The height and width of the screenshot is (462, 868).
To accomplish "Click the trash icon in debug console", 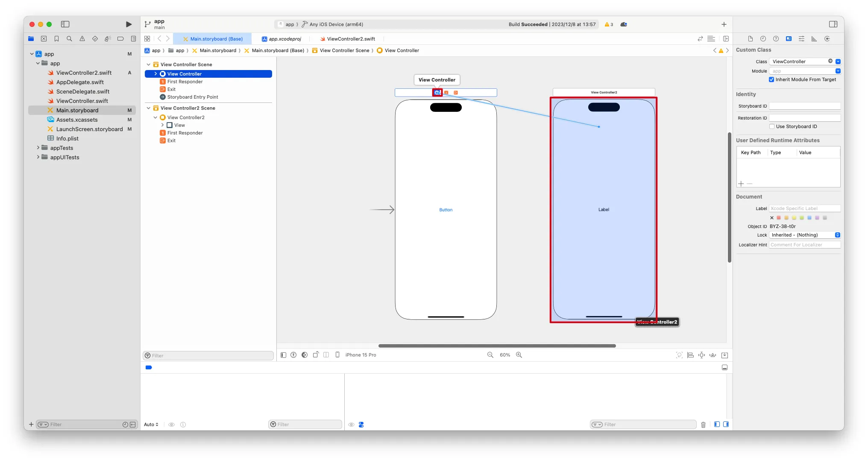I will tap(703, 424).
